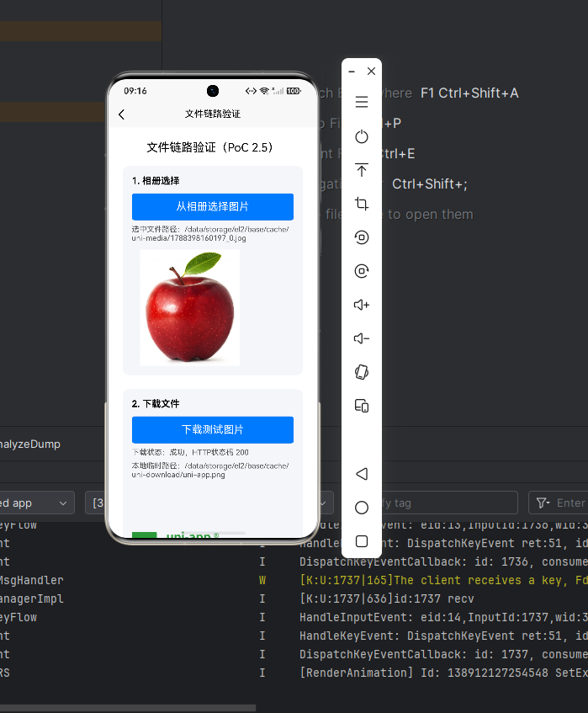588x713 pixels.
Task: Click the selected apple image thumbnail
Action: [189, 307]
